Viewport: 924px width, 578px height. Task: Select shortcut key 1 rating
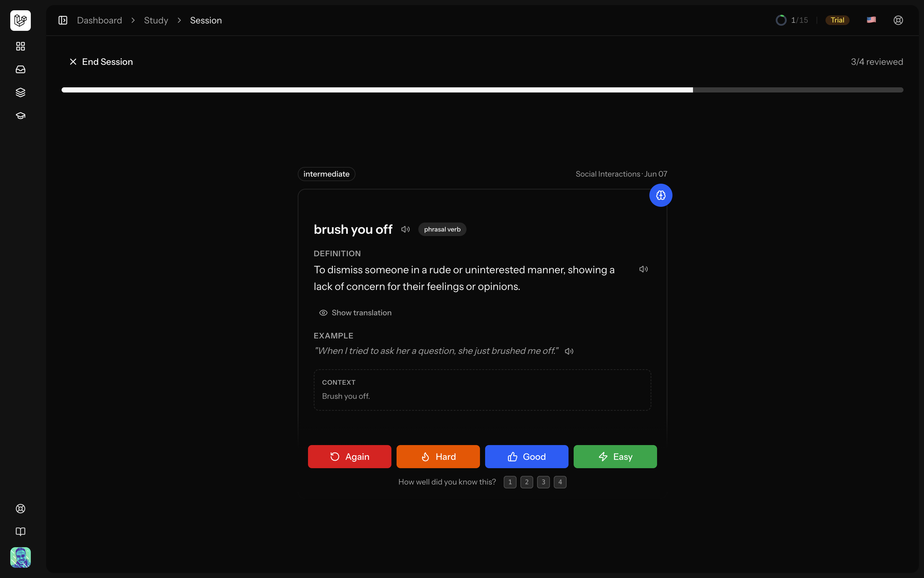pyautogui.click(x=510, y=482)
